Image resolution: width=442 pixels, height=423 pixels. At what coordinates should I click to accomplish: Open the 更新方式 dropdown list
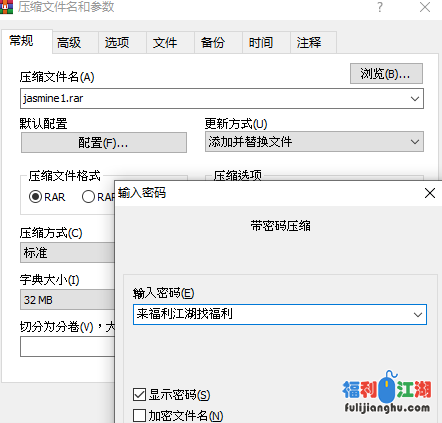click(x=314, y=142)
